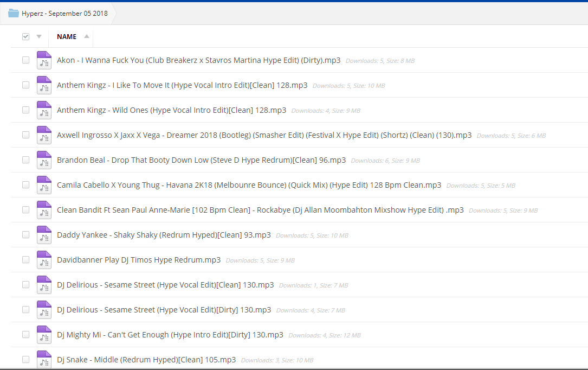The image size is (588, 370).
Task: Open DJ Delirious - Sesame Street [Dirty] 130.mp3
Action: [x=164, y=310]
